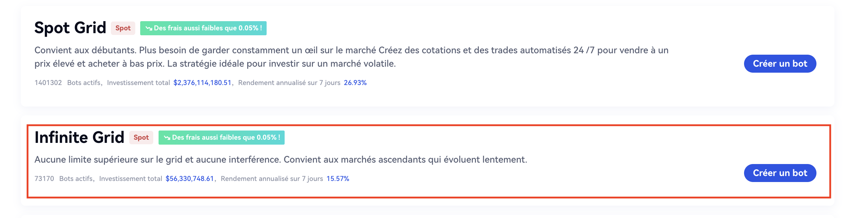Click Spot Grid "Rendement annualisé sur 7 jours" label
Image resolution: width=868 pixels, height=218 pixels.
[289, 83]
